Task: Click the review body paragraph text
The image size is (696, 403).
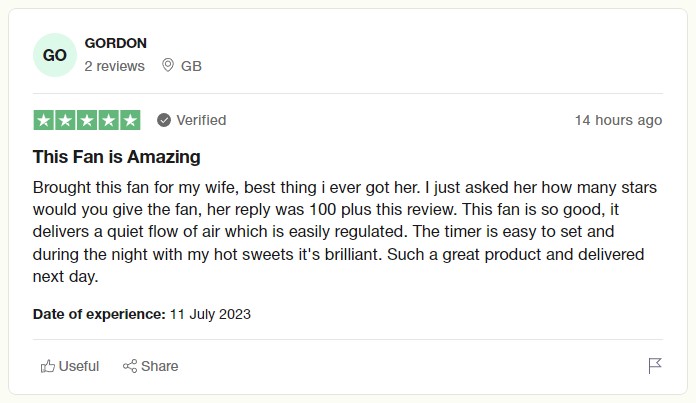Action: (x=345, y=232)
